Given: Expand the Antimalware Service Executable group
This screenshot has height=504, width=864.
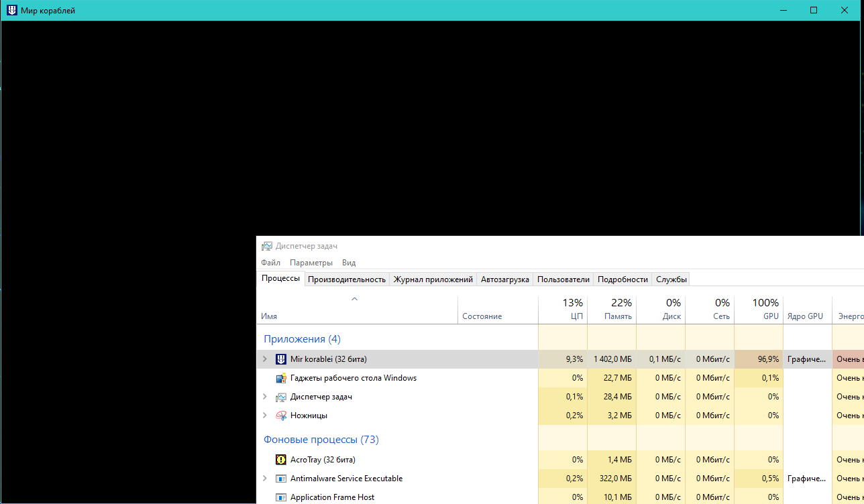Looking at the screenshot, I should pos(265,479).
